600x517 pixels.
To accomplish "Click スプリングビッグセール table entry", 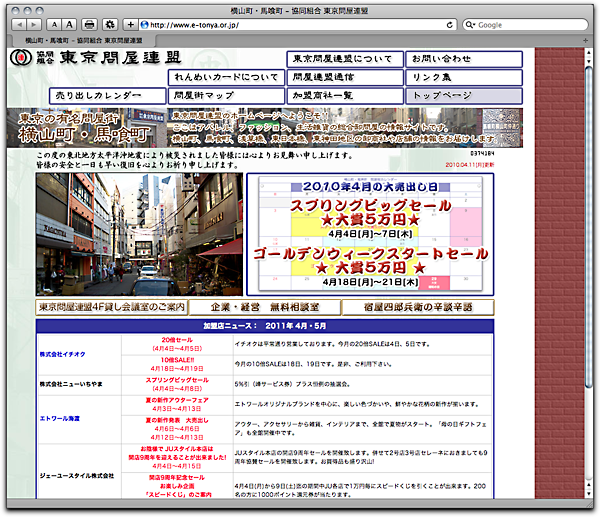I will tap(177, 380).
